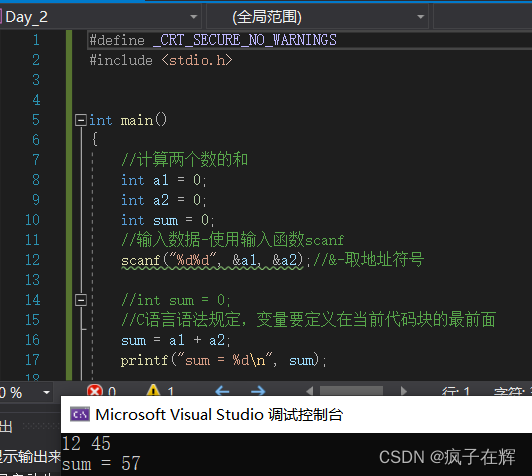Click the _CRT_SECURE_NO_WARNINGS define line

click(x=213, y=40)
